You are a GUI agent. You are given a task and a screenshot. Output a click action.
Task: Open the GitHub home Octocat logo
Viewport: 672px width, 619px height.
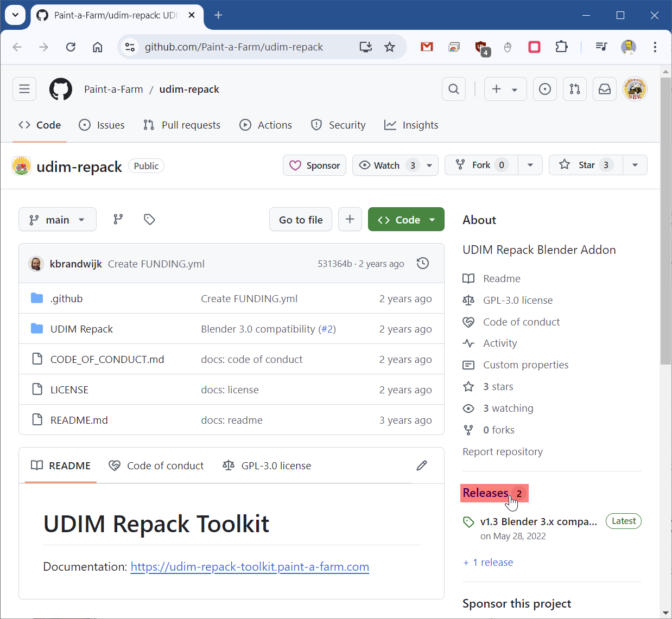[61, 89]
